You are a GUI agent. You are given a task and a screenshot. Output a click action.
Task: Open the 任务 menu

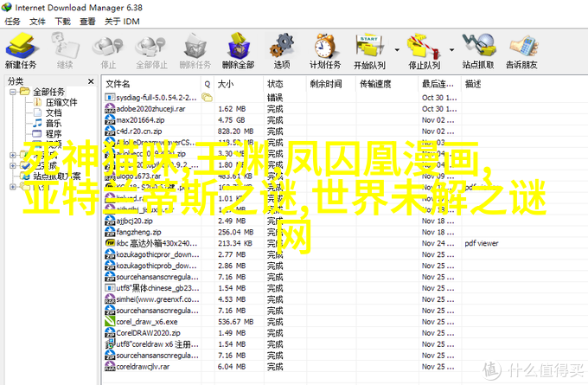(x=12, y=22)
